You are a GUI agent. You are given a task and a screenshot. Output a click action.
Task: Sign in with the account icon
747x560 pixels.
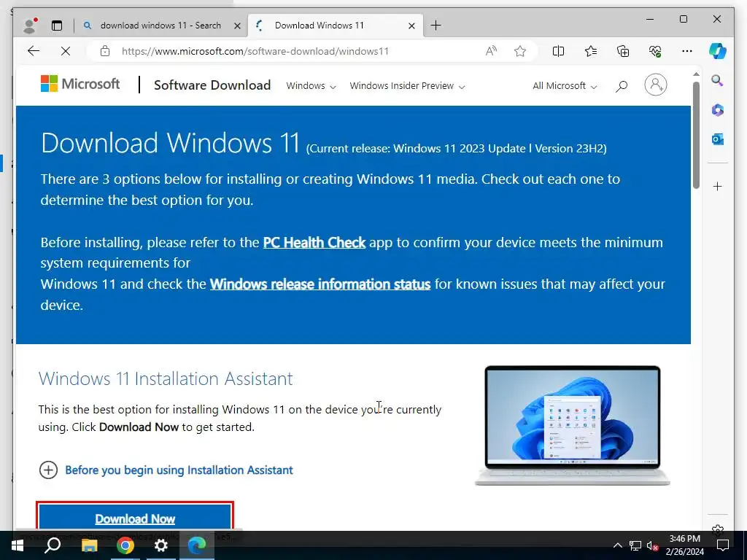pyautogui.click(x=656, y=85)
